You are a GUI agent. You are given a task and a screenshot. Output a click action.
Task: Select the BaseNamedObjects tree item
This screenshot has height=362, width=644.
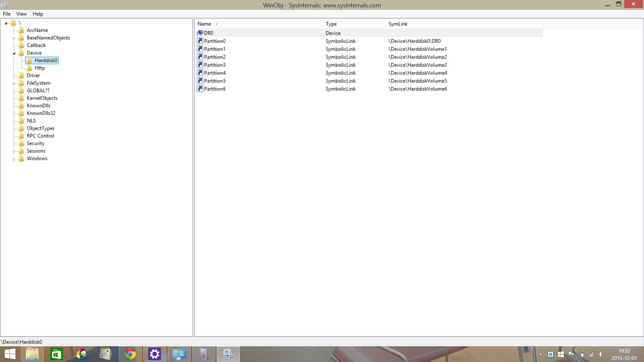pos(48,38)
